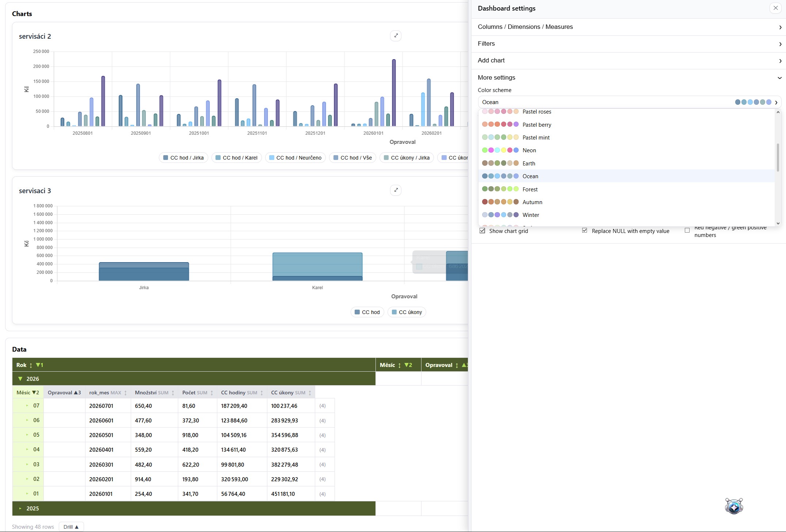Image resolution: width=786 pixels, height=532 pixels.
Task: Expand month 04 row
Action: pyautogui.click(x=27, y=449)
